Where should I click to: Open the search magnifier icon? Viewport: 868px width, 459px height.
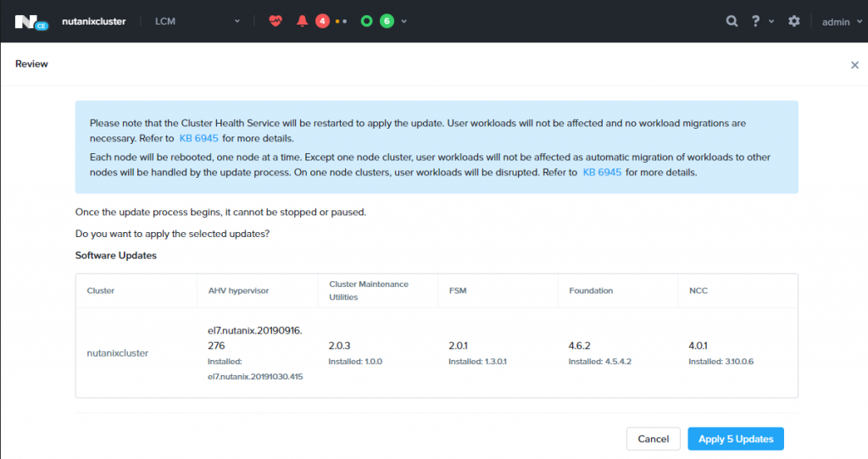click(732, 21)
